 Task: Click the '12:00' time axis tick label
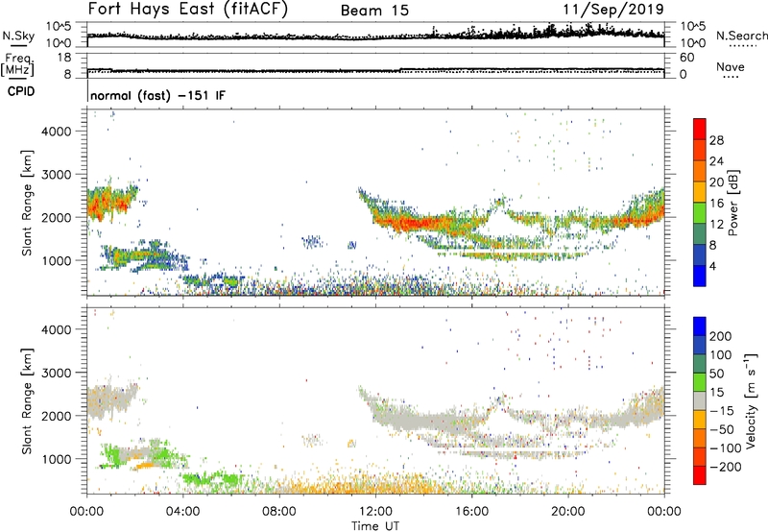tap(375, 512)
